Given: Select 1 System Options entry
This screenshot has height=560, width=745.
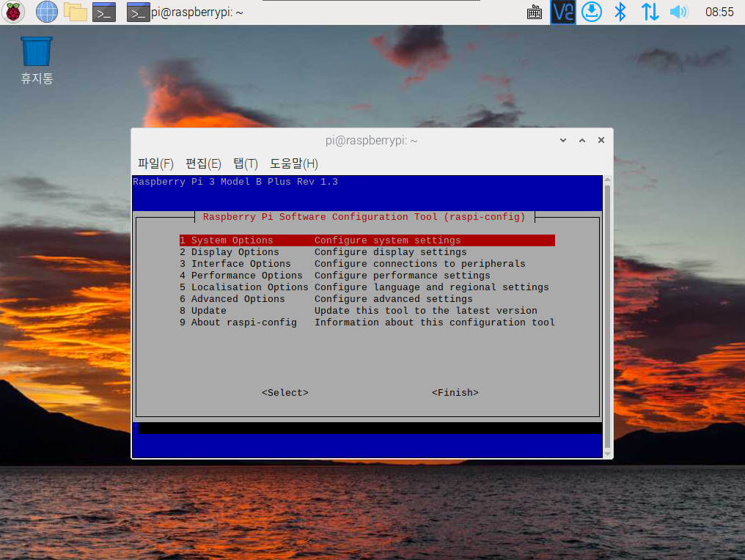Looking at the screenshot, I should click(367, 240).
